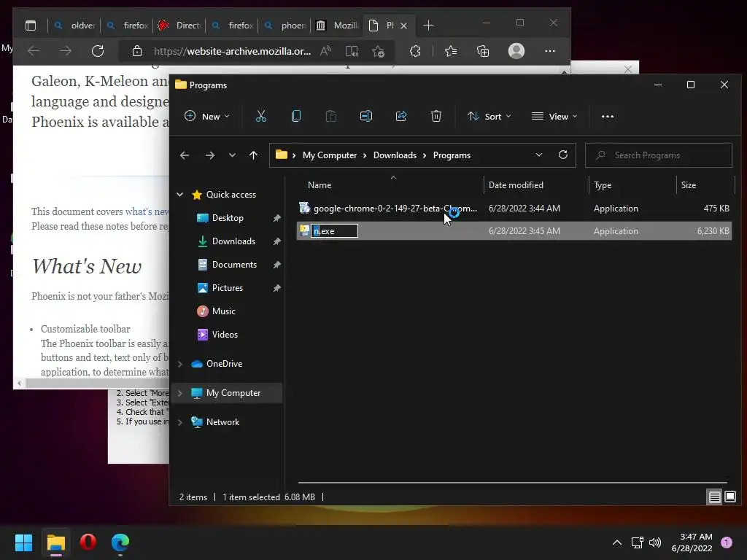The width and height of the screenshot is (747, 560).
Task: Click My Computer in breadcrumb path
Action: pos(330,155)
